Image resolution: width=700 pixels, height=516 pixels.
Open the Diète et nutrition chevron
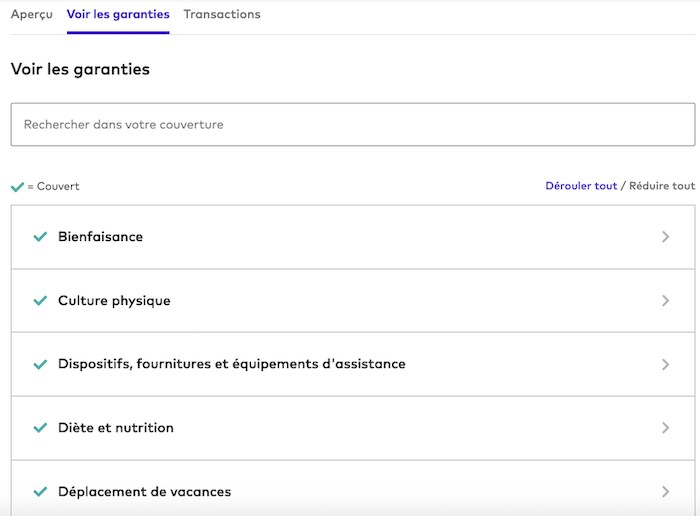pyautogui.click(x=666, y=428)
